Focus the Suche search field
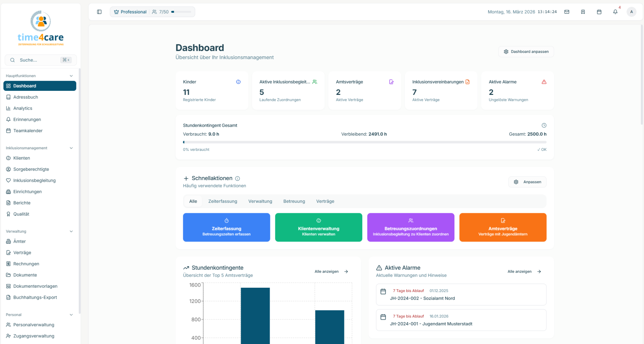Screen dimensions: 644x344 click(41, 60)
